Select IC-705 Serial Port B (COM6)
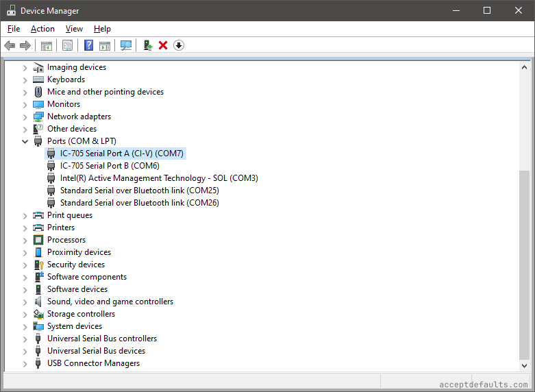This screenshot has width=535, height=392. coord(110,166)
